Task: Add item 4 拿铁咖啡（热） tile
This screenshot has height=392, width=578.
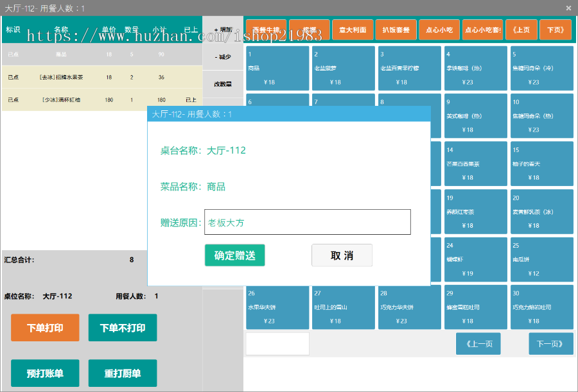Action: pyautogui.click(x=475, y=68)
